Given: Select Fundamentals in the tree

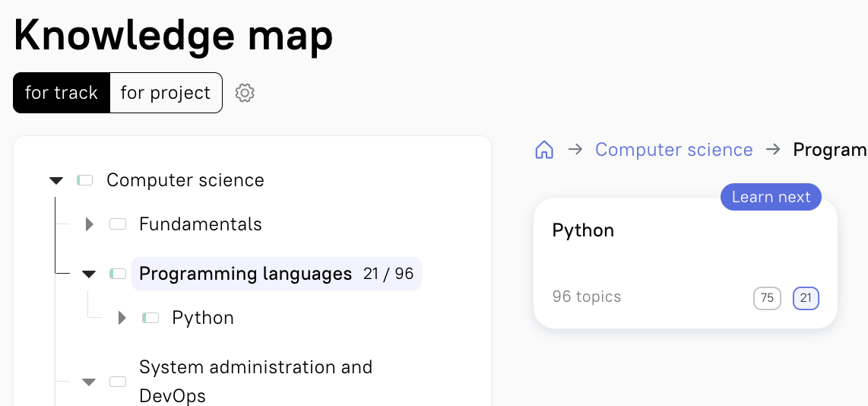Looking at the screenshot, I should 201,224.
